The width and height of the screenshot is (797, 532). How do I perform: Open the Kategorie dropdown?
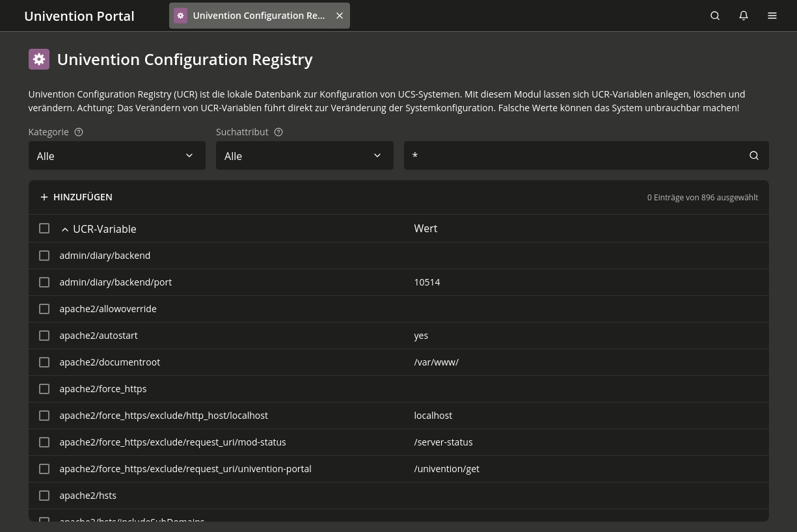pyautogui.click(x=117, y=155)
